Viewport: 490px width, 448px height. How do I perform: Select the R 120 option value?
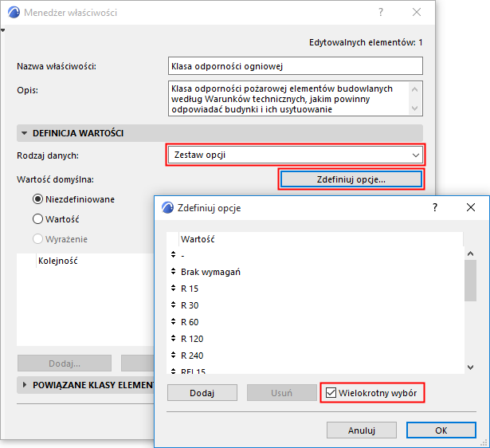[192, 339]
